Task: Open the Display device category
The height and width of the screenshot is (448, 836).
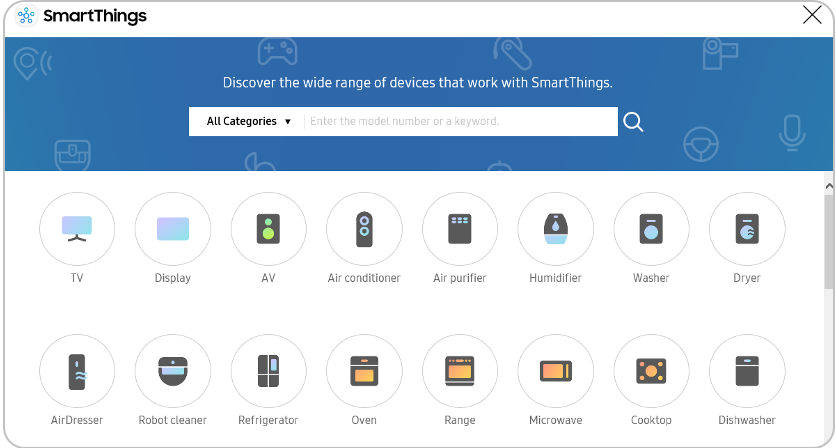Action: click(x=173, y=230)
